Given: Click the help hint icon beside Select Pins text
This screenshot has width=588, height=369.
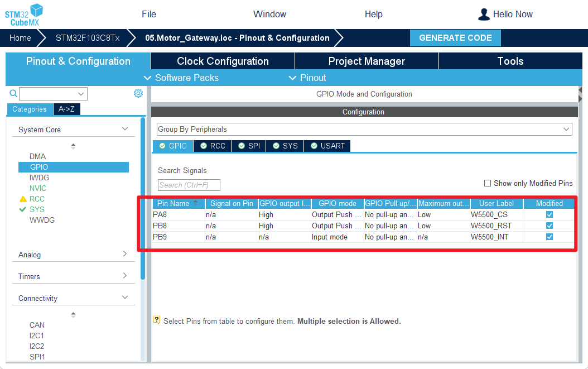Looking at the screenshot, I should tap(157, 320).
